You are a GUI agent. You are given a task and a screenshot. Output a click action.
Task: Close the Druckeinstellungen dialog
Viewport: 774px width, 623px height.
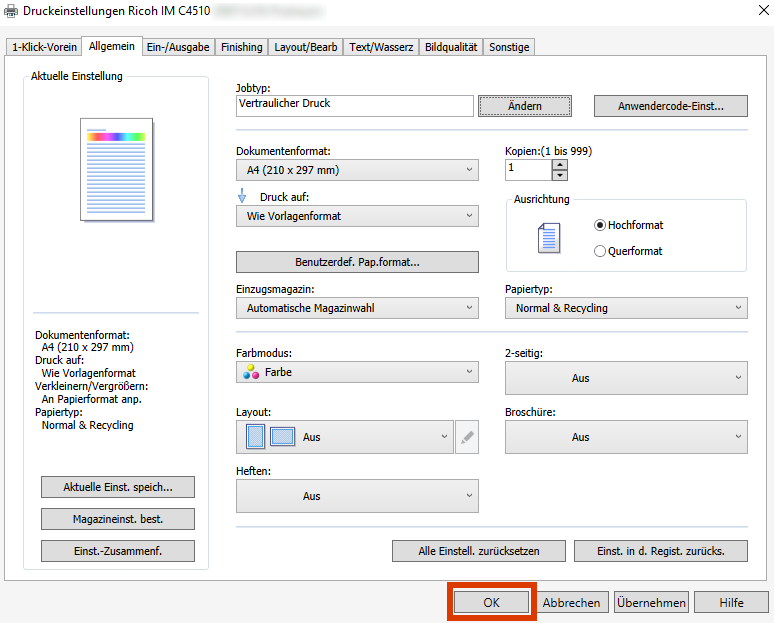[x=763, y=10]
